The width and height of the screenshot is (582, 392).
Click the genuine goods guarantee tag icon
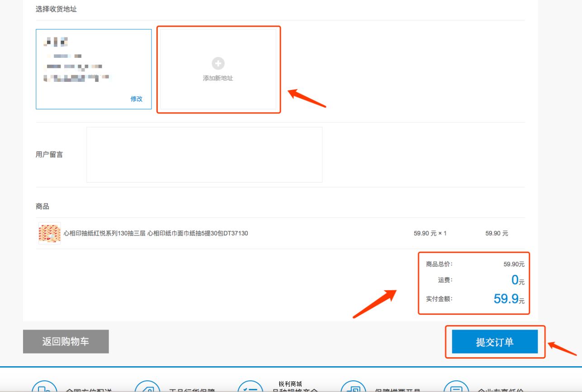[147, 388]
